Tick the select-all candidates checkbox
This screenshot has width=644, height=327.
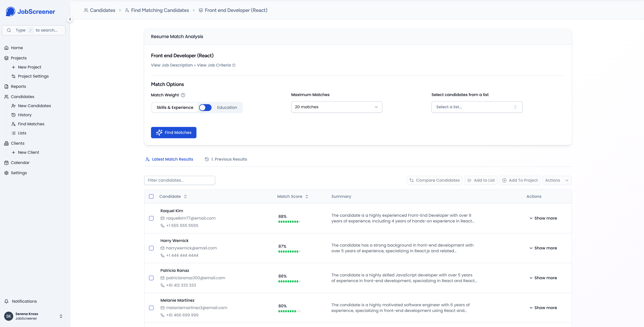click(151, 196)
